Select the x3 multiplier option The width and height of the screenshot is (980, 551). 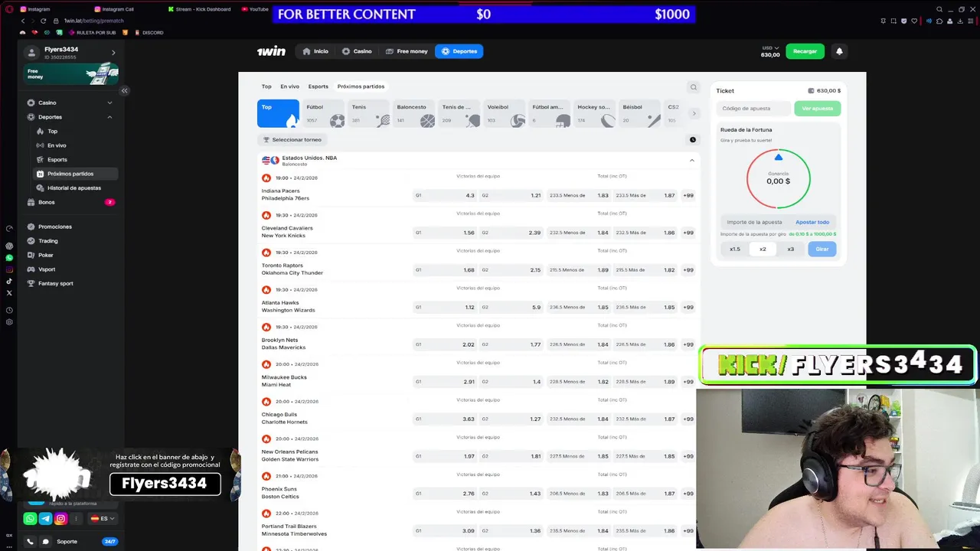point(790,249)
